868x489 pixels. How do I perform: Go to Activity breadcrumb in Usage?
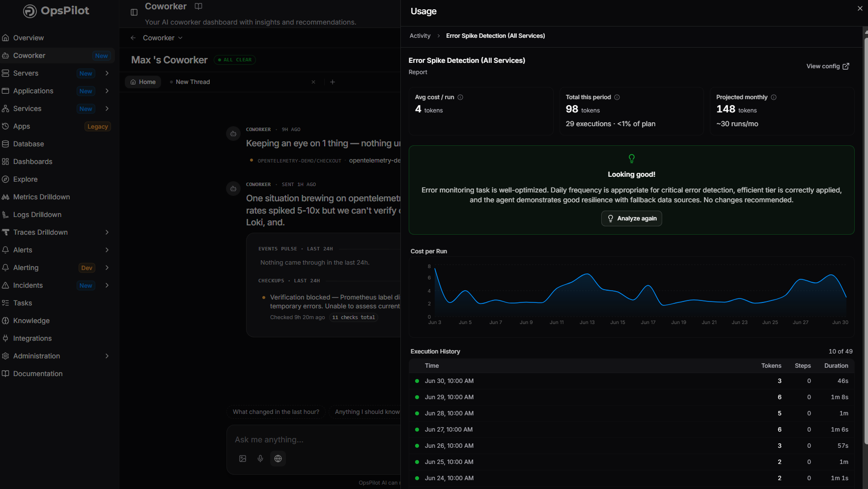[x=420, y=36]
